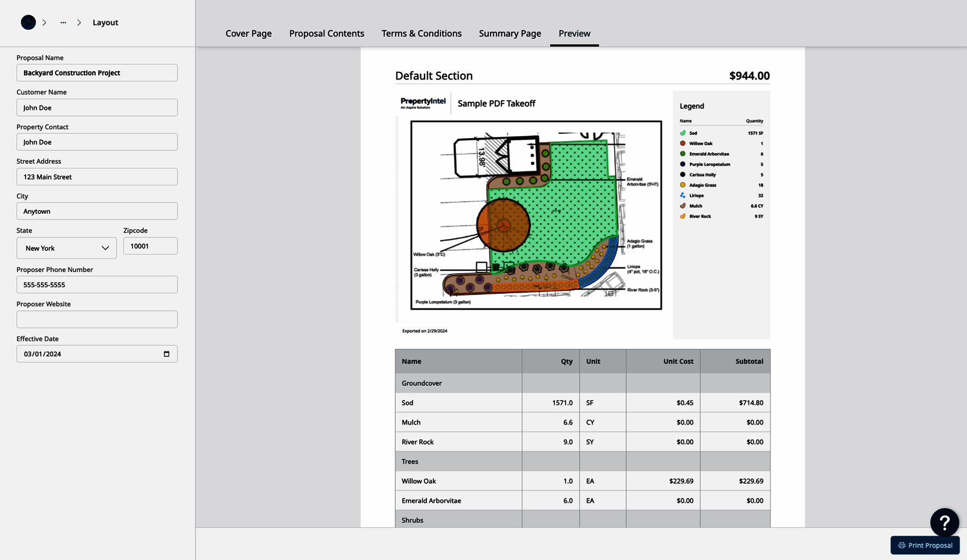967x560 pixels.
Task: Click the PropertyIntel logo in preview
Action: pos(423,103)
